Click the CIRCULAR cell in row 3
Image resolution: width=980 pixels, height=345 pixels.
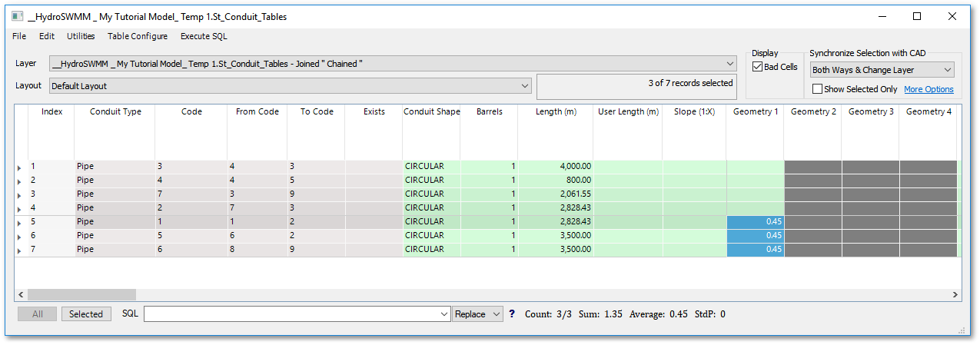pyautogui.click(x=431, y=194)
